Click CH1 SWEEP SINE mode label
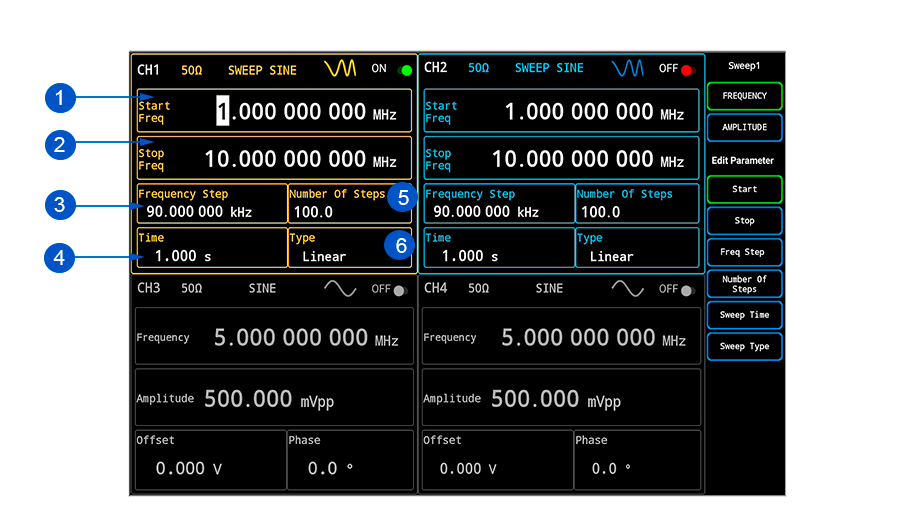917x506 pixels. click(263, 71)
